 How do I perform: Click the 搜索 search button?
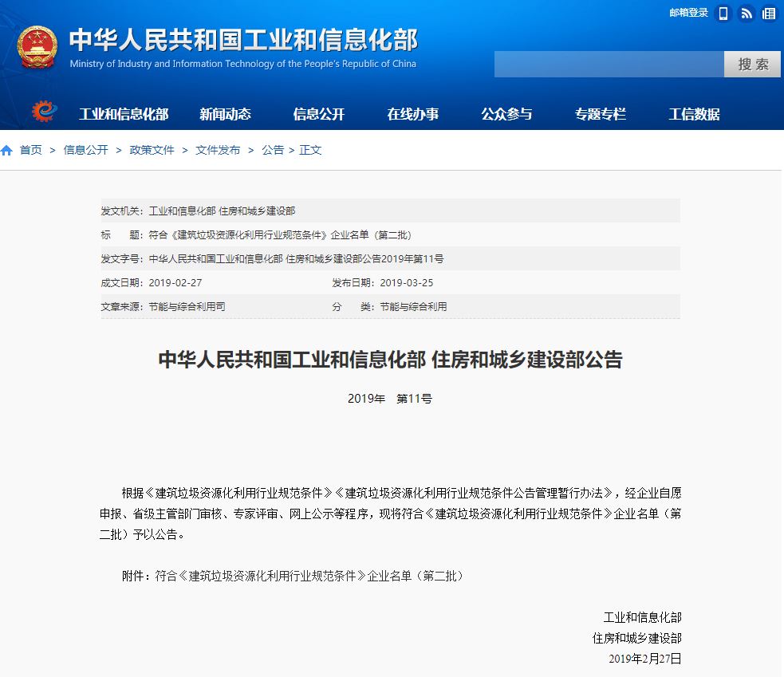752,64
